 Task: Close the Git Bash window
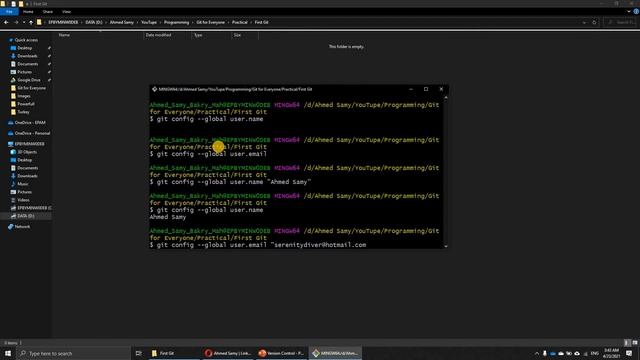pyautogui.click(x=441, y=89)
